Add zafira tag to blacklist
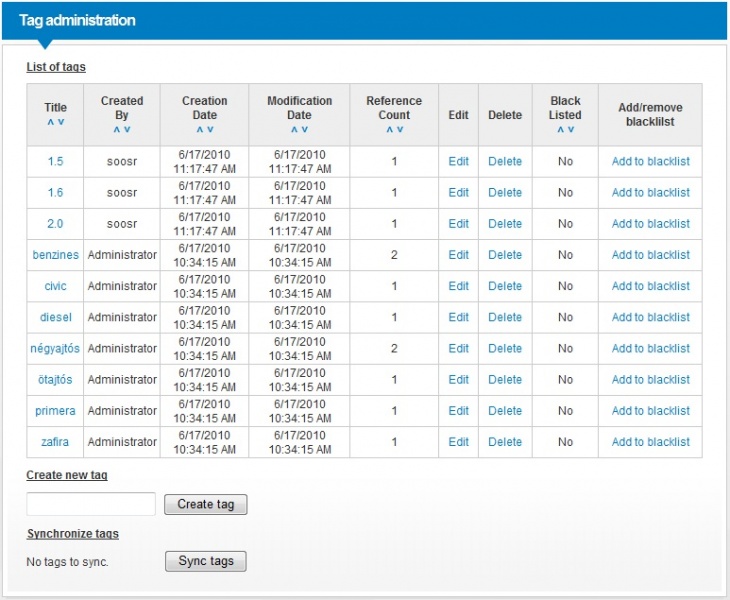The image size is (730, 600). click(x=651, y=442)
